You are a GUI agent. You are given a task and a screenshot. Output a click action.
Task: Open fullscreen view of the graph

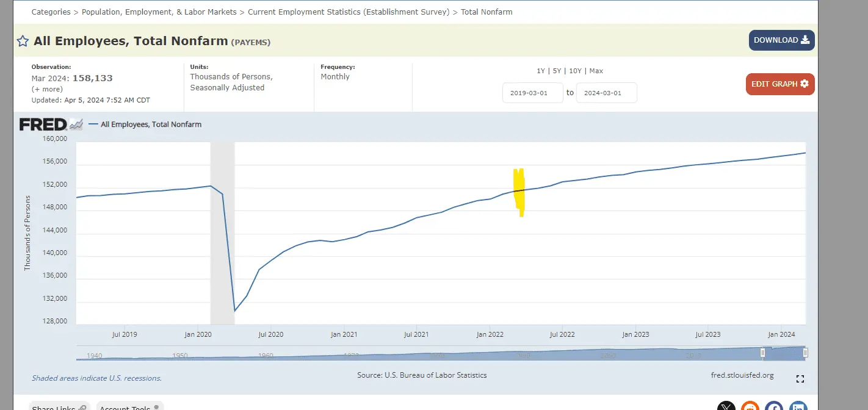point(800,379)
